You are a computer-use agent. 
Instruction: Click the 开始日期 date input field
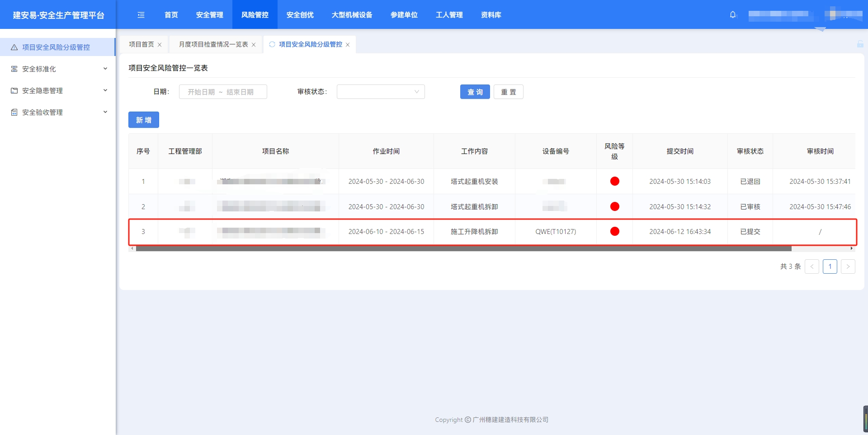201,92
